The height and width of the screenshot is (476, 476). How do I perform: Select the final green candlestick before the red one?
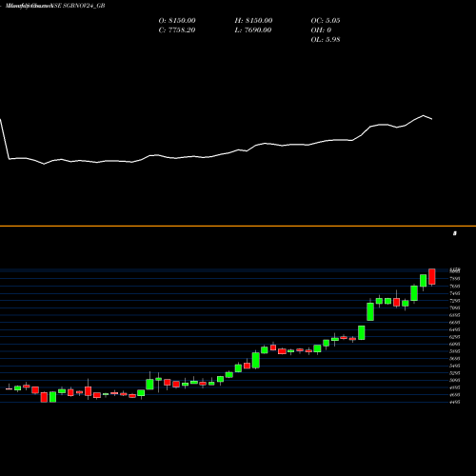coord(423,281)
